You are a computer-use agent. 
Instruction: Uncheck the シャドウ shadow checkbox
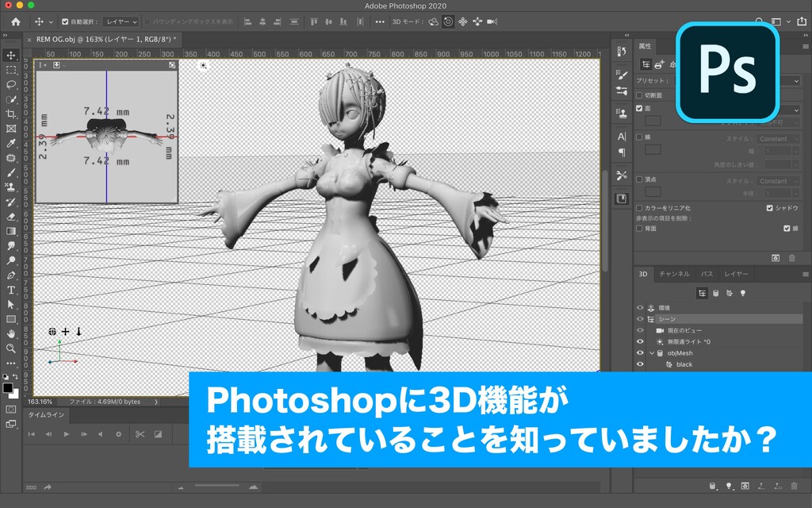tap(769, 208)
